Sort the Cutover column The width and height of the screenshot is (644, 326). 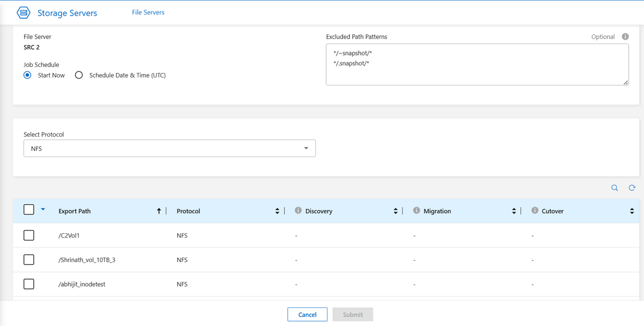point(632,211)
